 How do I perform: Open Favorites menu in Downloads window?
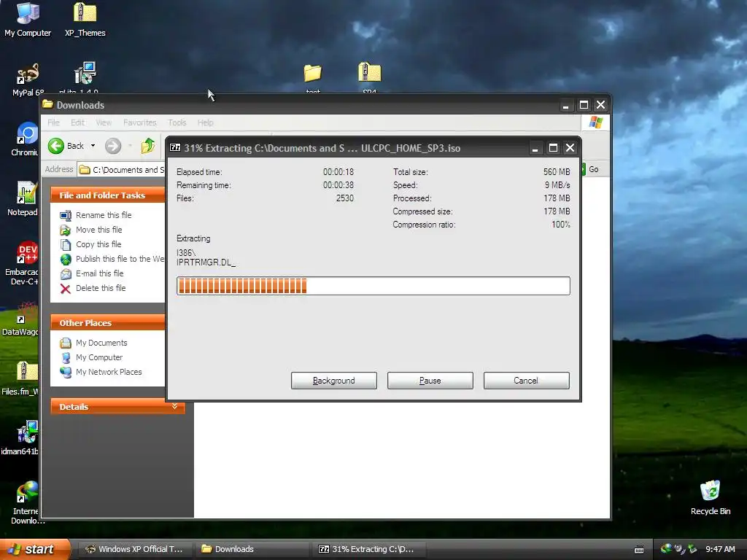point(139,122)
